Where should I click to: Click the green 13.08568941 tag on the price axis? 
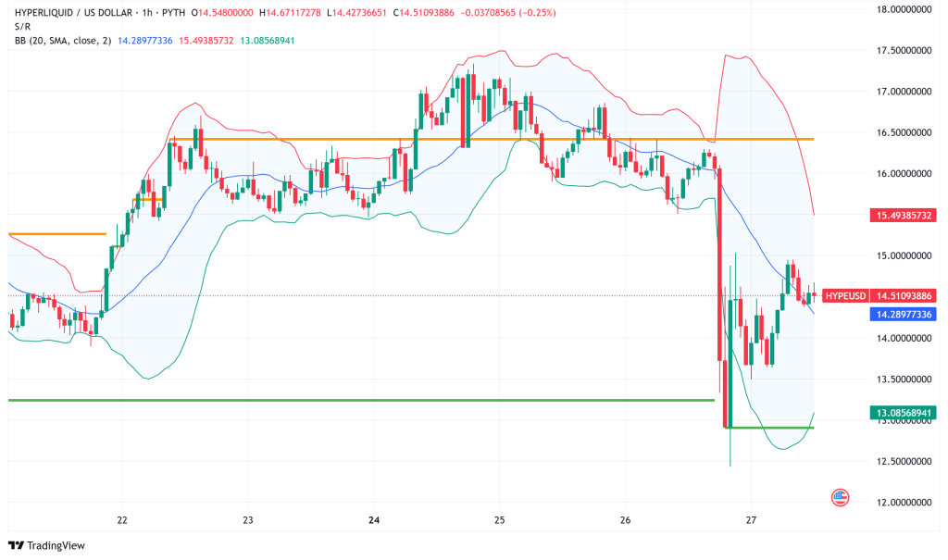pyautogui.click(x=904, y=413)
